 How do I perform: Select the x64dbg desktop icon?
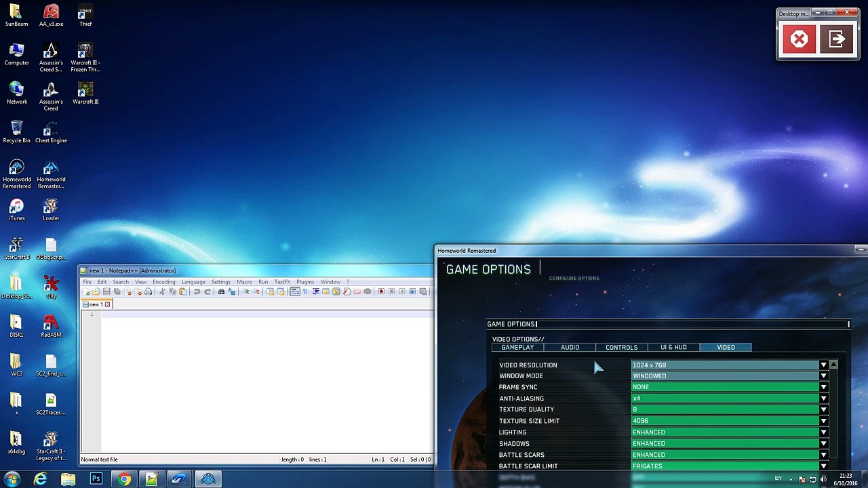[16, 443]
